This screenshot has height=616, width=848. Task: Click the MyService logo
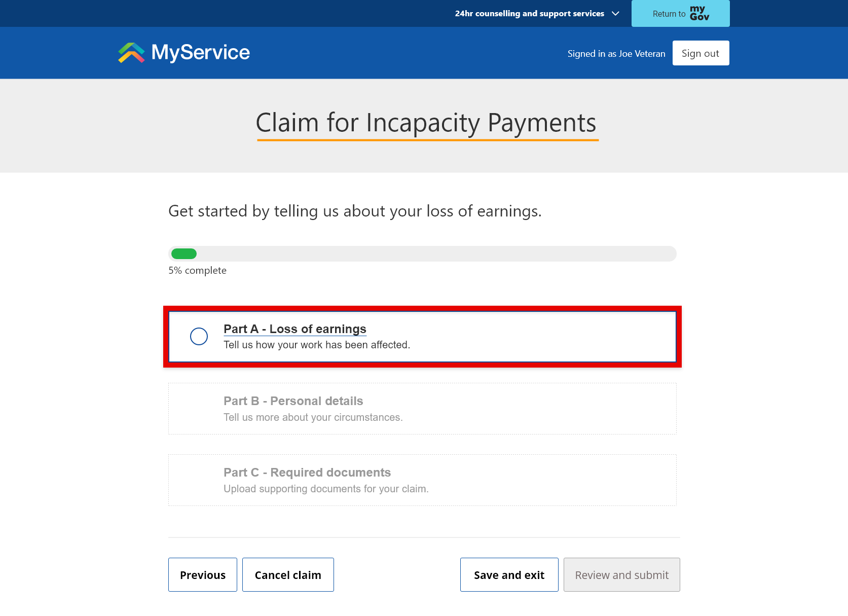click(184, 53)
